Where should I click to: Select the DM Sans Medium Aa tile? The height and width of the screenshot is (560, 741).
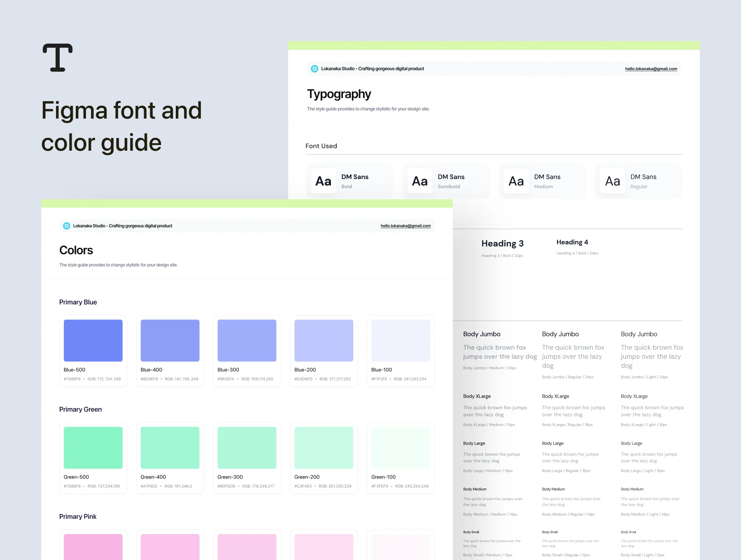[516, 181]
